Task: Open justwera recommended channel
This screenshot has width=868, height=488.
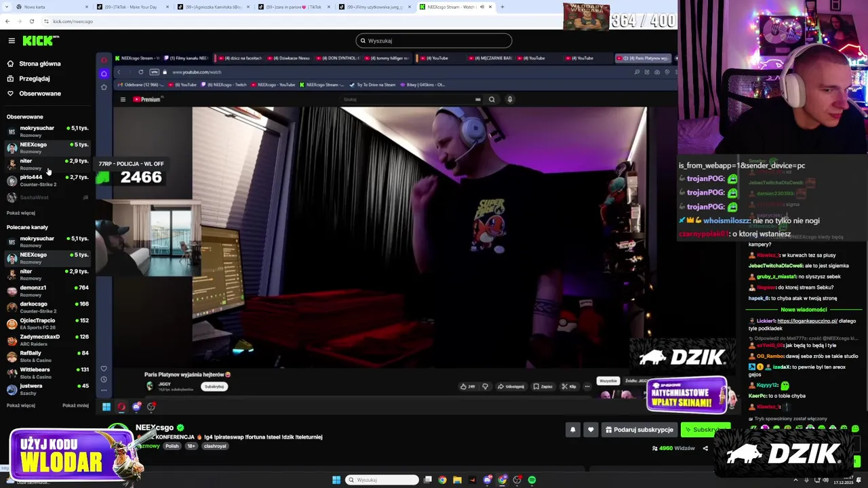Action: coord(47,389)
